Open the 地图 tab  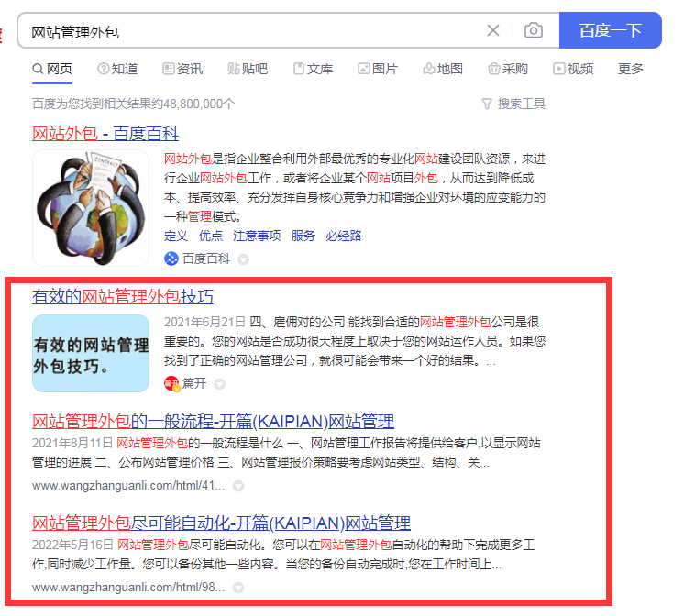click(x=443, y=69)
